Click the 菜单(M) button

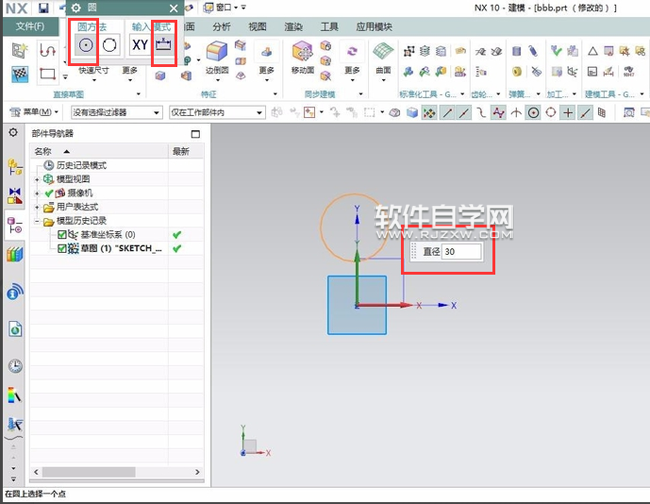pyautogui.click(x=39, y=113)
